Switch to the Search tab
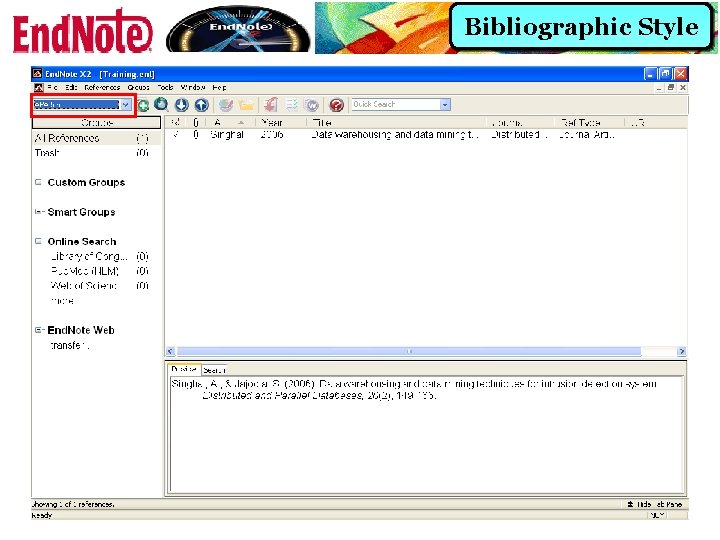The width and height of the screenshot is (720, 540). click(x=214, y=370)
